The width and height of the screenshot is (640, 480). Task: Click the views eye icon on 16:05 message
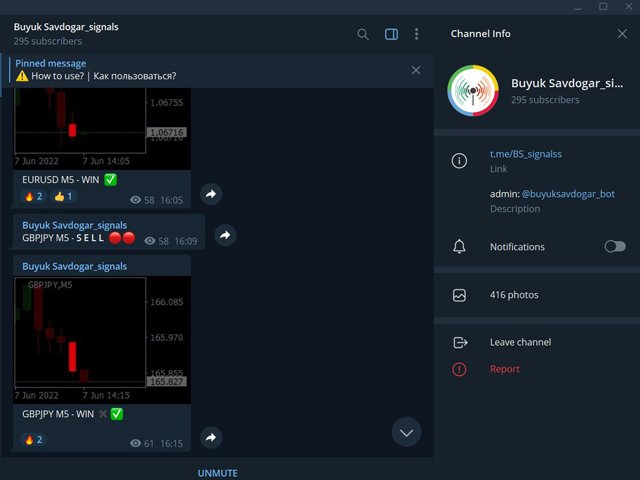point(136,200)
